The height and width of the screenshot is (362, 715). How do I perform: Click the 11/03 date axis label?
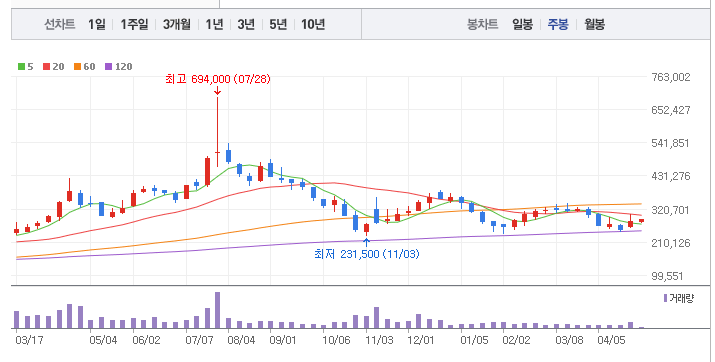point(379,340)
